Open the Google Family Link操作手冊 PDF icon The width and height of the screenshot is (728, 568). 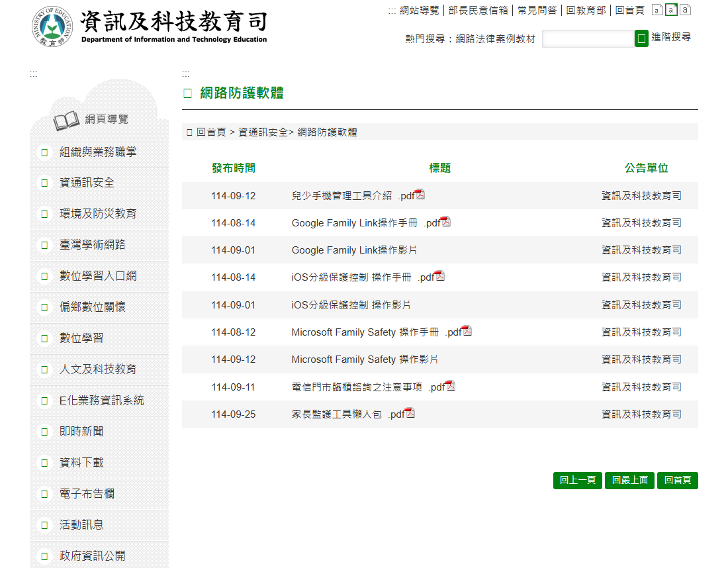pos(446,221)
